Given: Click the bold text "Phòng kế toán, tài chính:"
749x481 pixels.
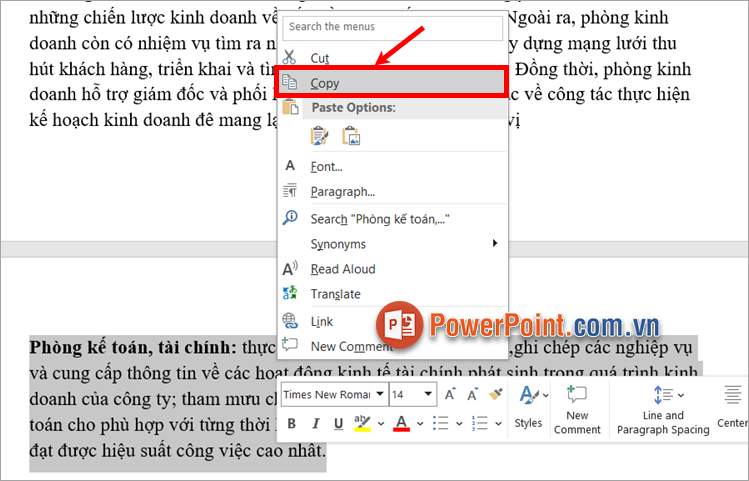Looking at the screenshot, I should coord(133,347).
